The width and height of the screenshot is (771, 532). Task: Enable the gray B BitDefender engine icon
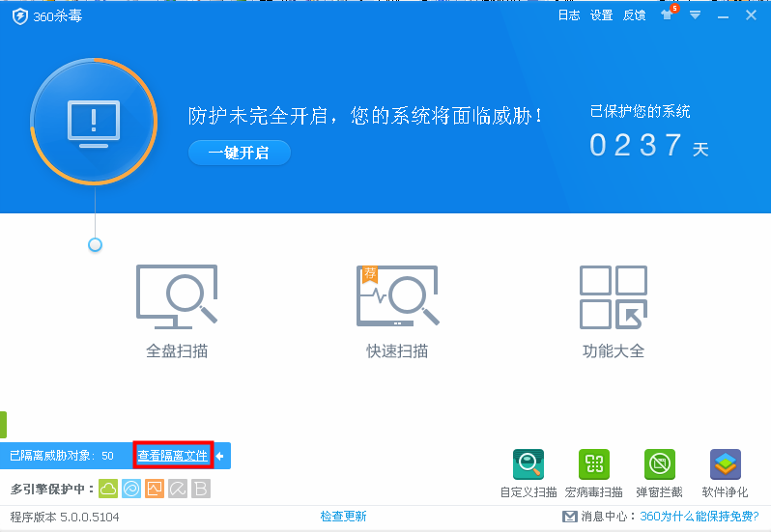201,489
